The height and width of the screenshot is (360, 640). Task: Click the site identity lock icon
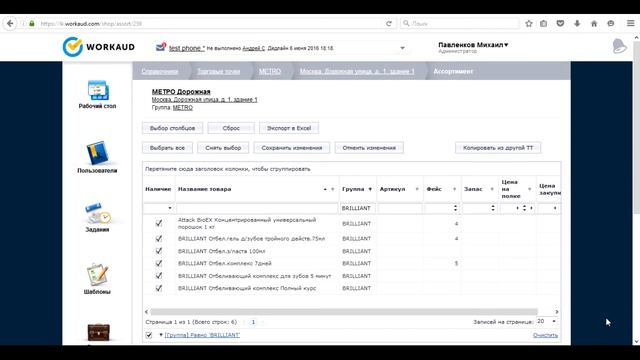(32, 24)
